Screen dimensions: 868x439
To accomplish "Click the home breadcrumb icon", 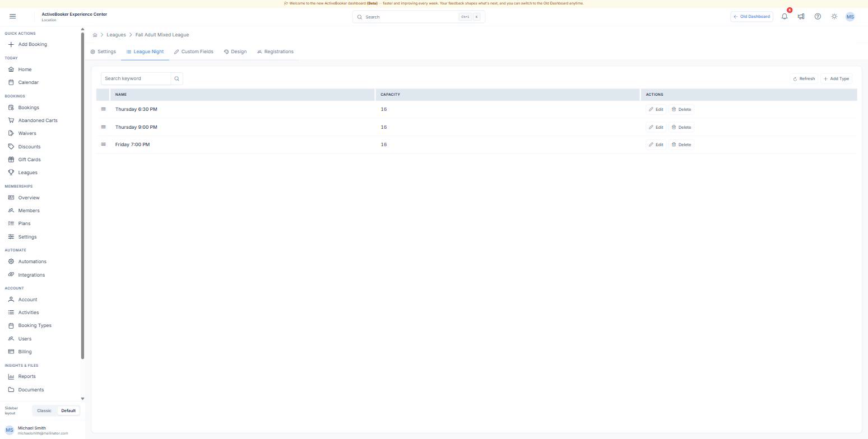I will click(x=95, y=35).
